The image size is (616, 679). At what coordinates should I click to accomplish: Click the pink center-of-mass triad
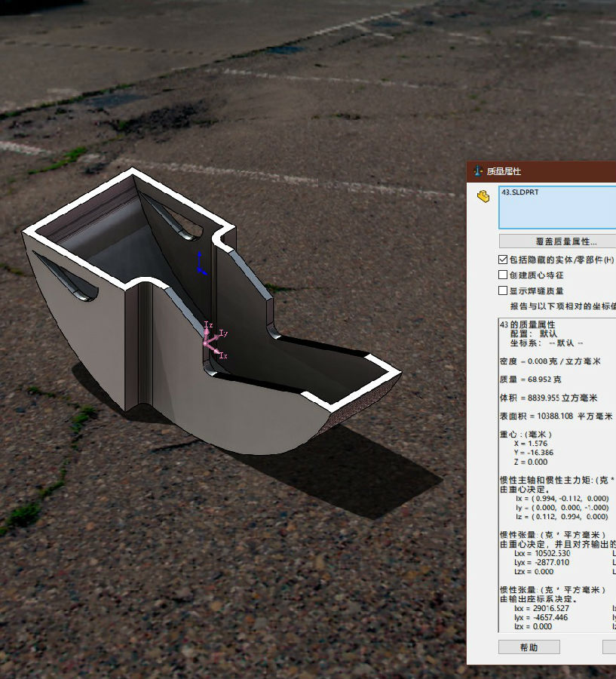[210, 342]
